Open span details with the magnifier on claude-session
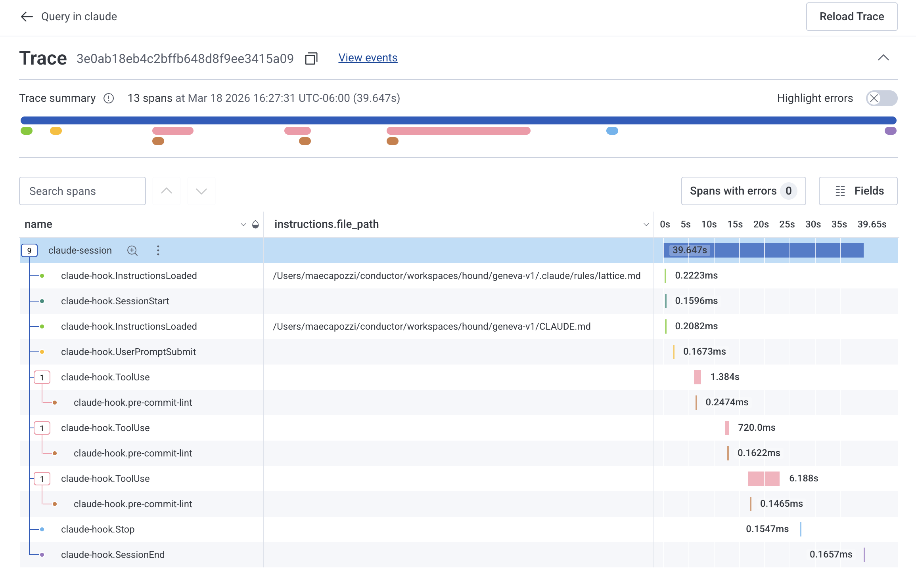 pyautogui.click(x=133, y=250)
